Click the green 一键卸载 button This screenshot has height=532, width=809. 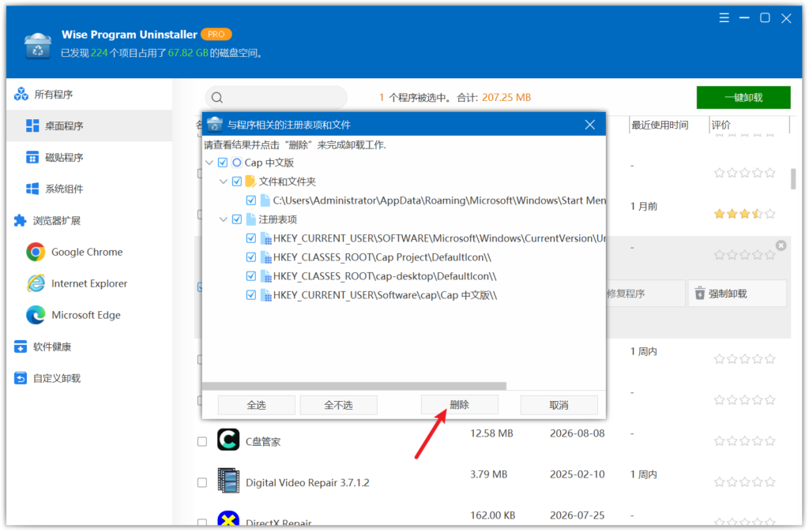pyautogui.click(x=743, y=97)
